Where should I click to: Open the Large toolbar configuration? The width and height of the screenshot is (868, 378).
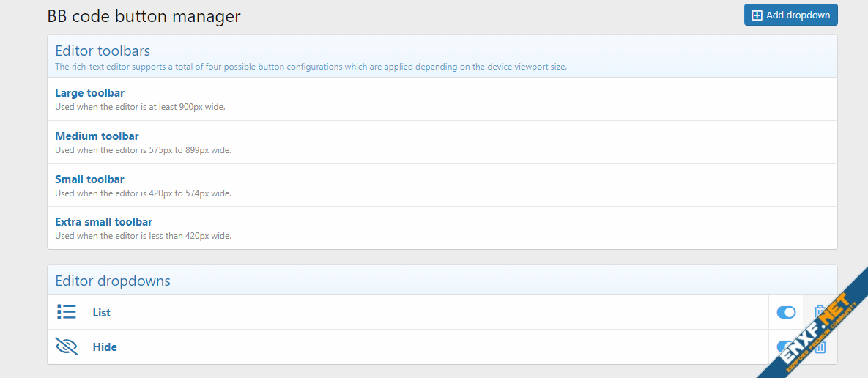[89, 93]
